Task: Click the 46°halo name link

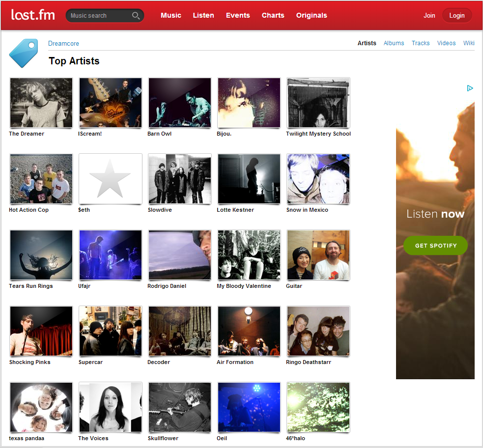Action: [x=295, y=438]
